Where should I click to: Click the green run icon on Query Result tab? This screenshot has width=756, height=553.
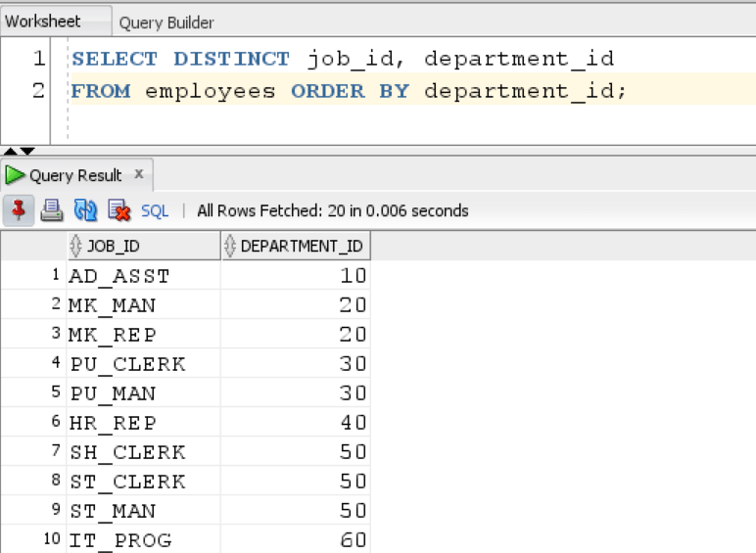pyautogui.click(x=15, y=175)
